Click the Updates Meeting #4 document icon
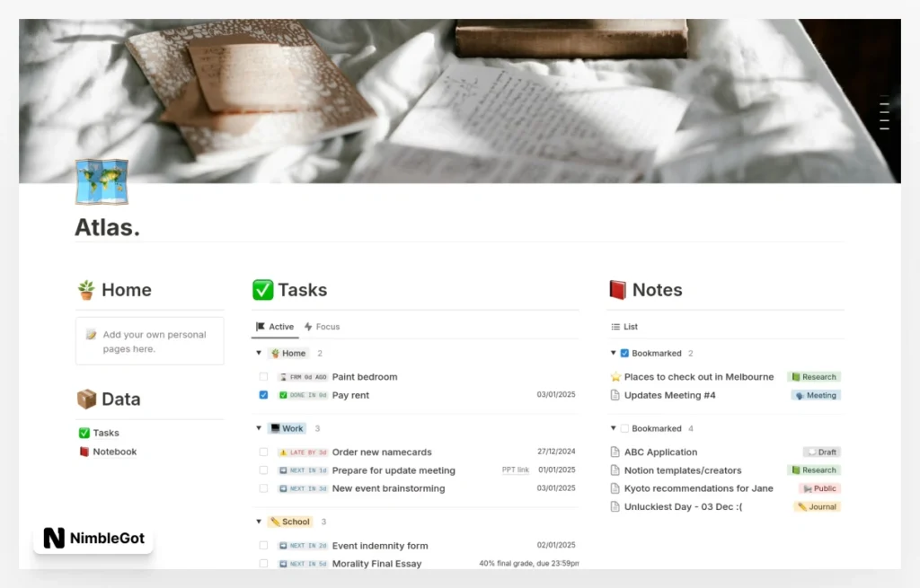The width and height of the screenshot is (920, 588). [x=615, y=395]
